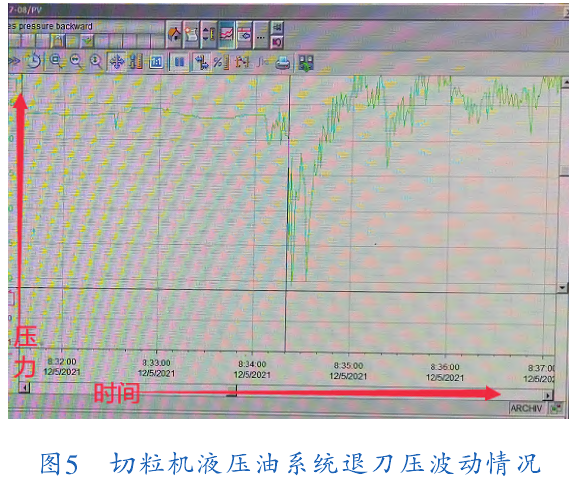The width and height of the screenshot is (575, 486).
Task: Open the time range clock icon
Action: (x=34, y=61)
